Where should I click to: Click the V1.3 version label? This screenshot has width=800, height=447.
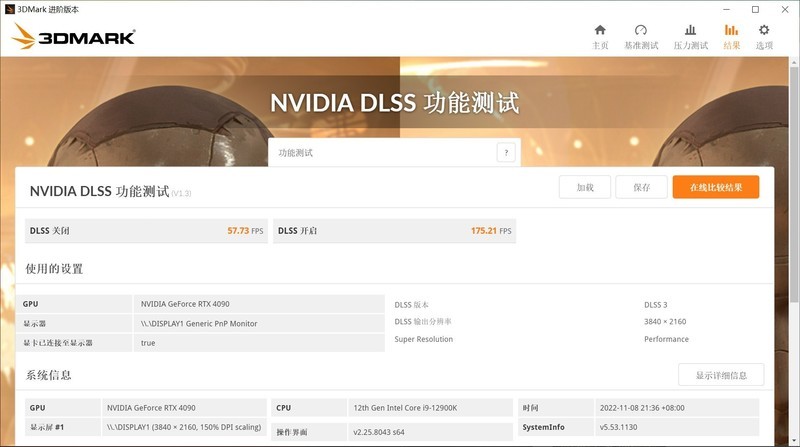(181, 193)
